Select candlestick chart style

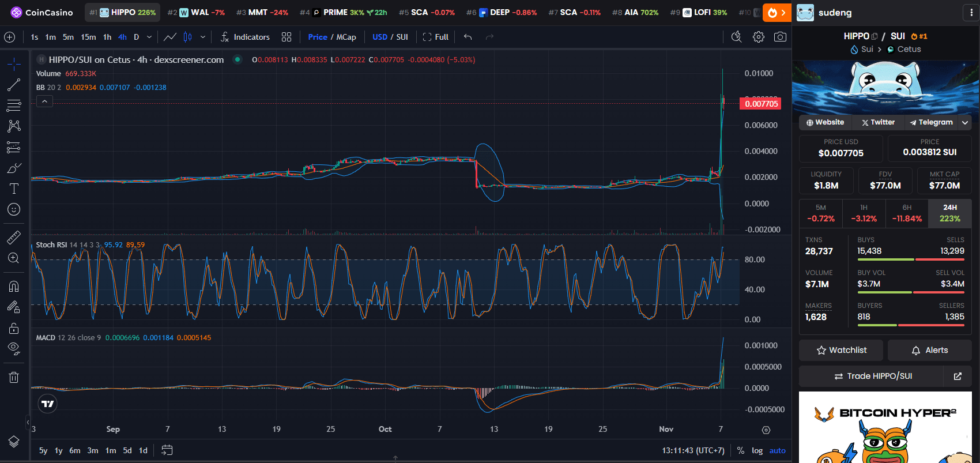[187, 37]
